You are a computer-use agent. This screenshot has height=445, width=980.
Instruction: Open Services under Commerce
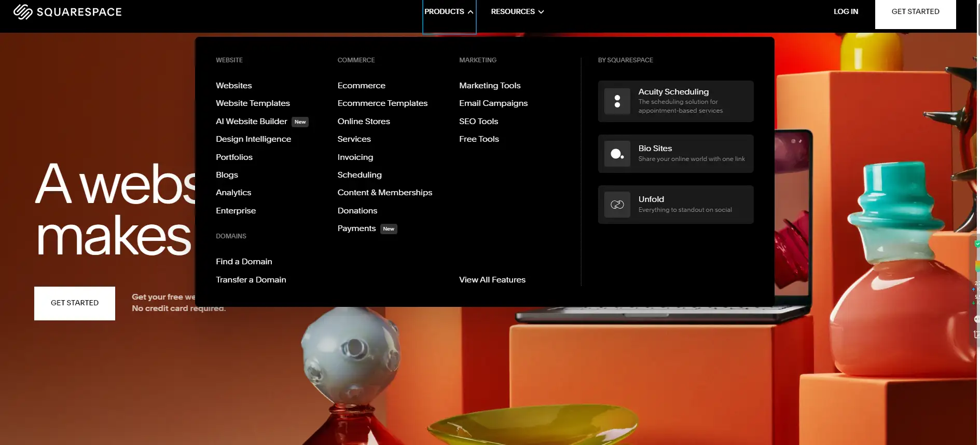pyautogui.click(x=354, y=139)
